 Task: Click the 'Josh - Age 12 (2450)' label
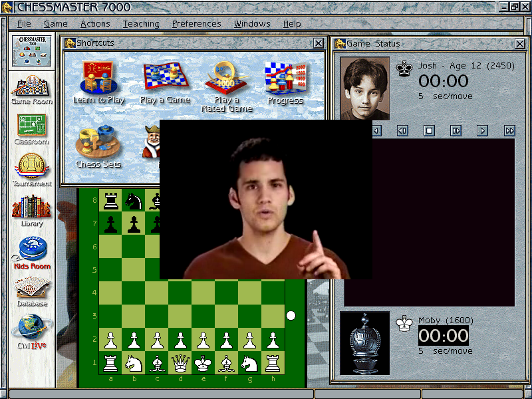pos(466,65)
